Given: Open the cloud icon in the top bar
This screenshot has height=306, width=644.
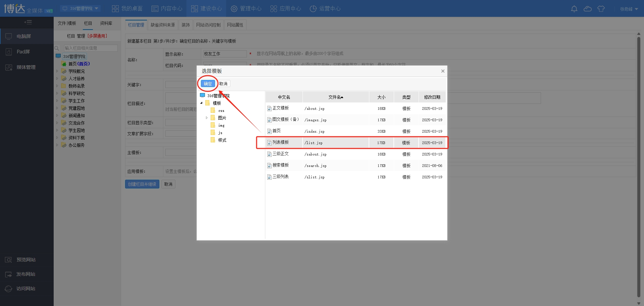Looking at the screenshot, I should point(588,9).
